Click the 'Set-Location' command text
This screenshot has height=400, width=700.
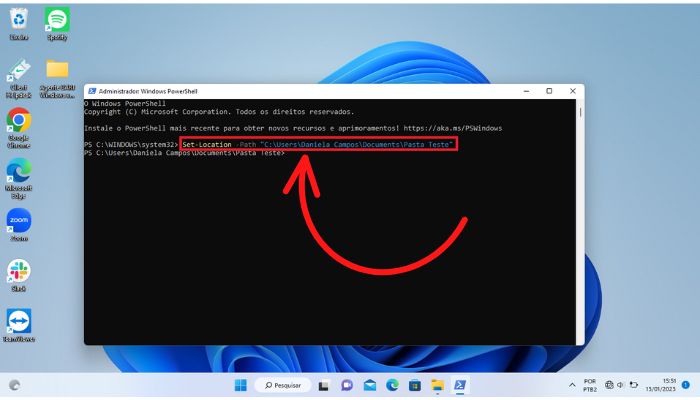click(x=207, y=145)
